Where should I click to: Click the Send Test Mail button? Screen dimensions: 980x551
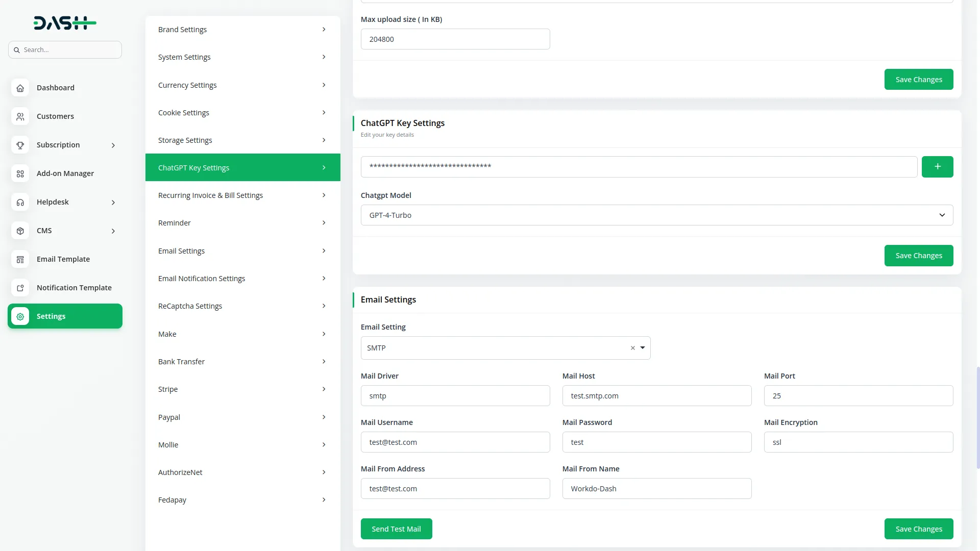pyautogui.click(x=397, y=529)
